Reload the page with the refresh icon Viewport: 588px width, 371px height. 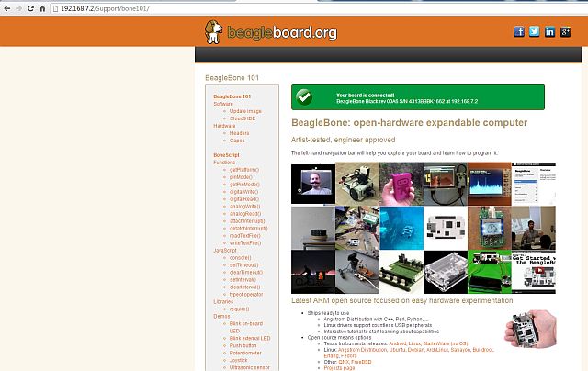(30, 8)
